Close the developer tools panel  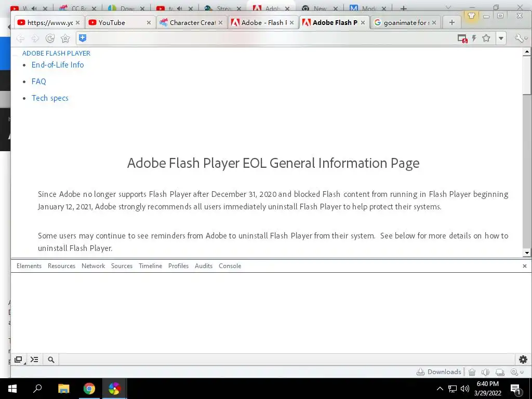(525, 266)
